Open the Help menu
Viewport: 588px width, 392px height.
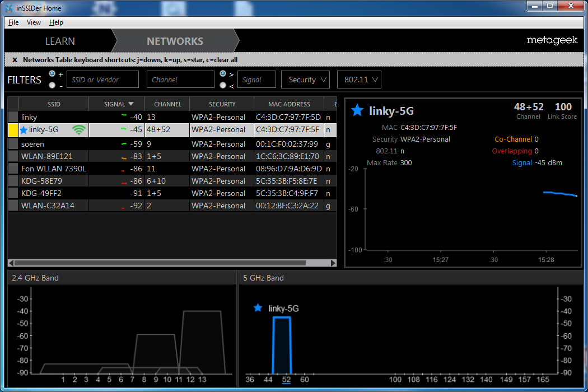[56, 22]
